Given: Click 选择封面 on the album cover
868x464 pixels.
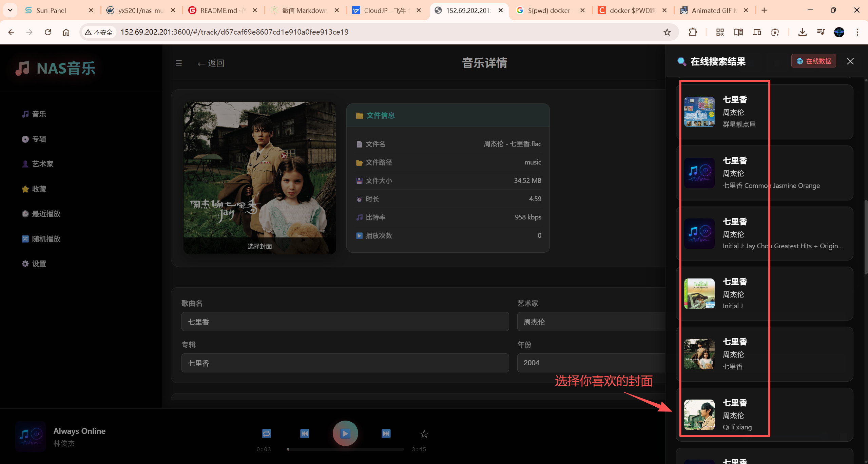Looking at the screenshot, I should click(x=259, y=246).
